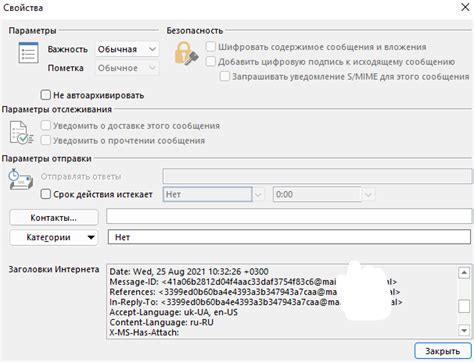Toggle 'Добавить цифровую подпись' checkbox
Viewport: 474px width, 362px height.
(211, 61)
